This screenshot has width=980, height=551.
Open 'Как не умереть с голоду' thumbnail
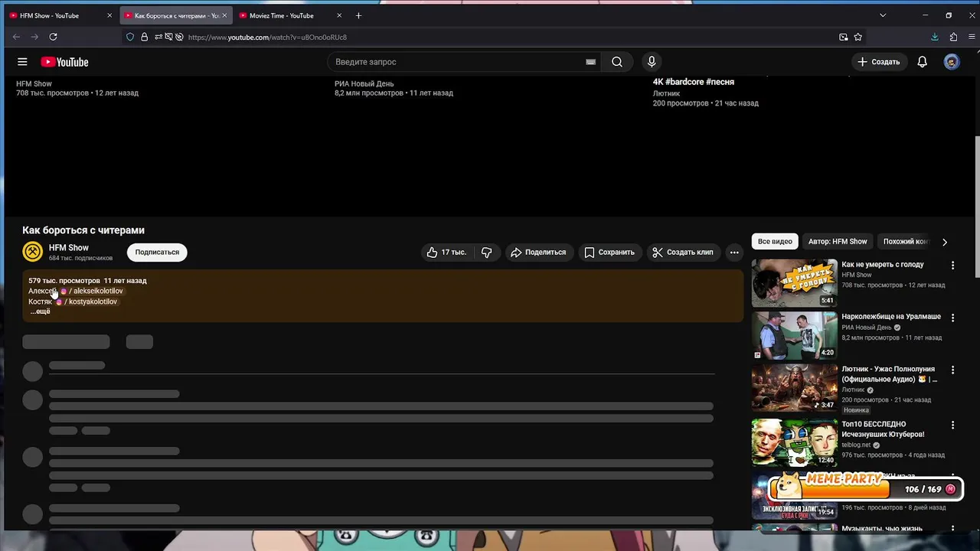tap(795, 283)
